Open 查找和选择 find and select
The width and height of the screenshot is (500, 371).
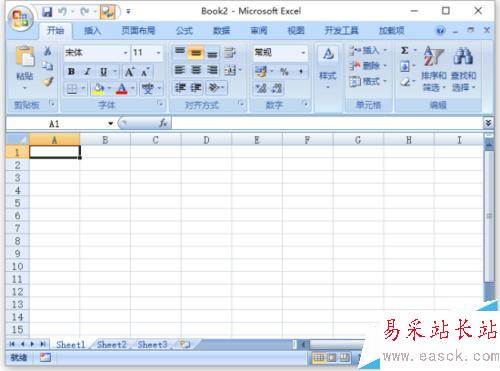tap(463, 68)
